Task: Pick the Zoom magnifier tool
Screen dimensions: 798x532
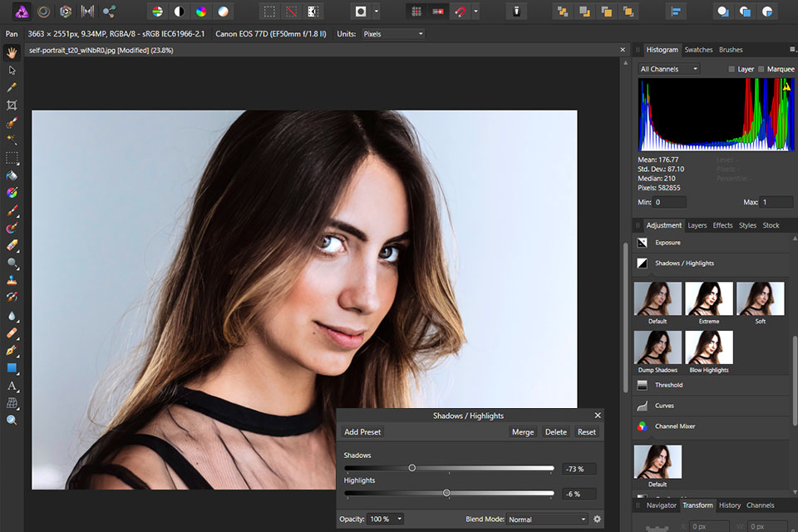Action: (x=12, y=421)
